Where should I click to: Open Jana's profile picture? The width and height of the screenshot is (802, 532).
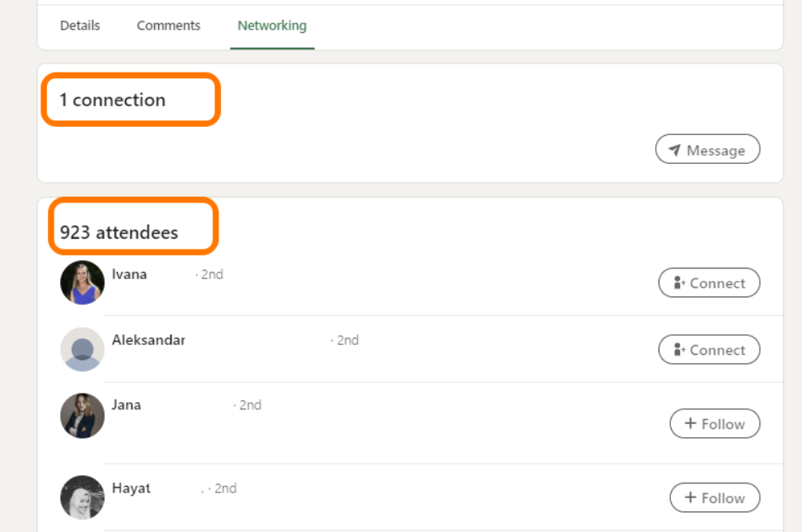click(x=82, y=415)
